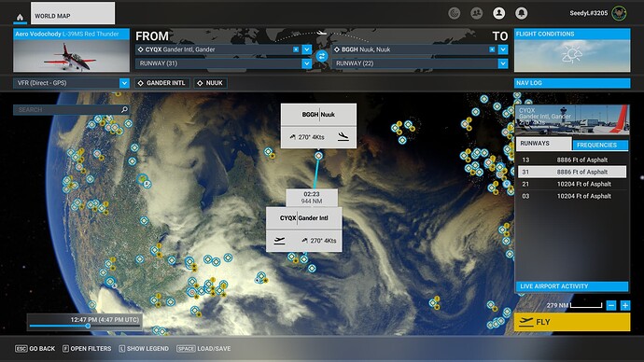Zoom in map with plus button
Viewport: 644px width, 362px height.
625,305
